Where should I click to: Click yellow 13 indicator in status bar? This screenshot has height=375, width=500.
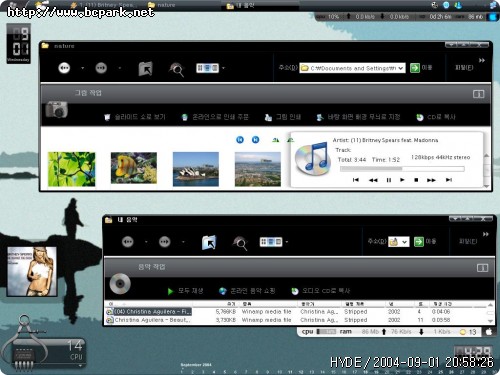click(x=468, y=332)
